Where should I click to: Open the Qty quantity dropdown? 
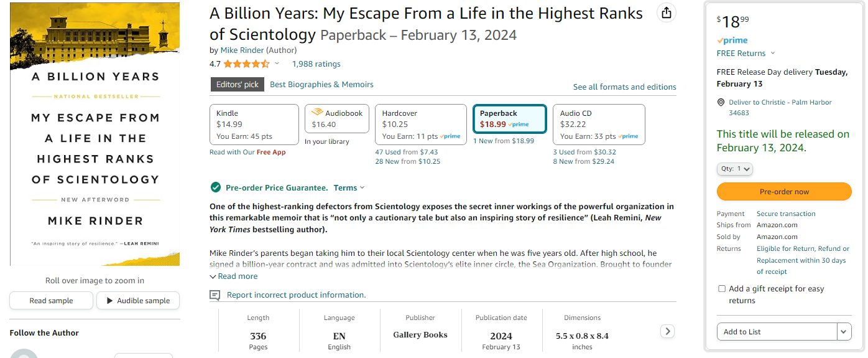[x=735, y=169]
